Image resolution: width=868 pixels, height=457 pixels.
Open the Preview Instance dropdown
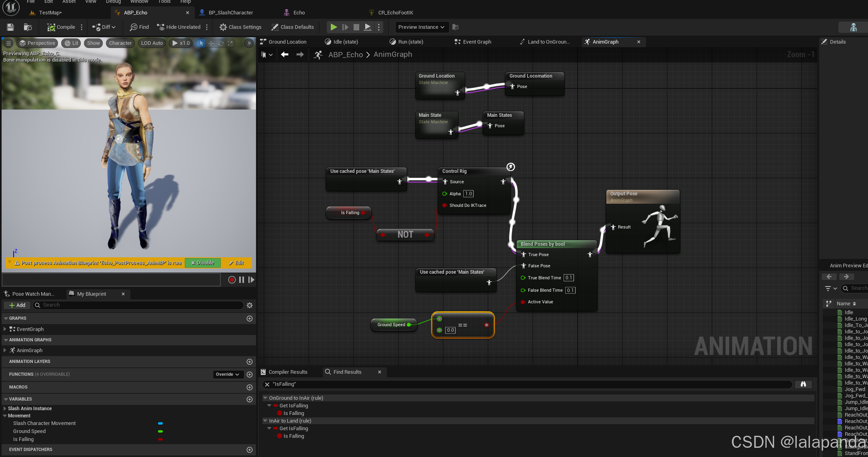click(421, 27)
